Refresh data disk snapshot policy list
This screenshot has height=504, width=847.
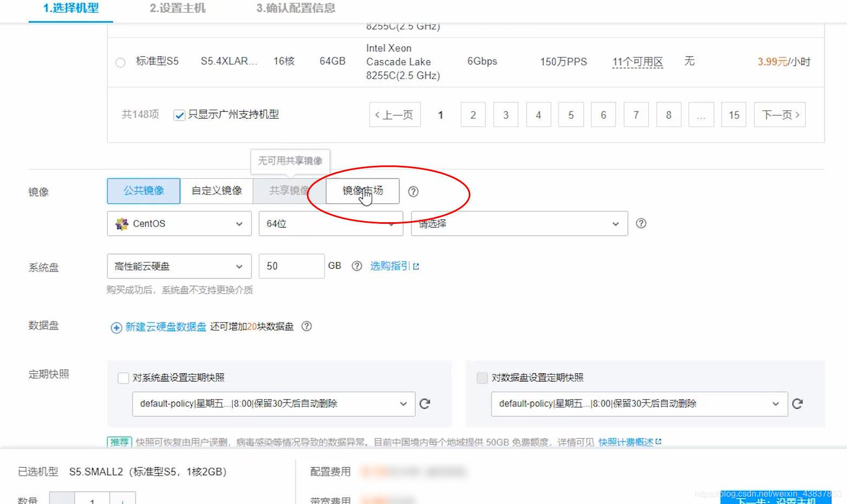pyautogui.click(x=797, y=404)
